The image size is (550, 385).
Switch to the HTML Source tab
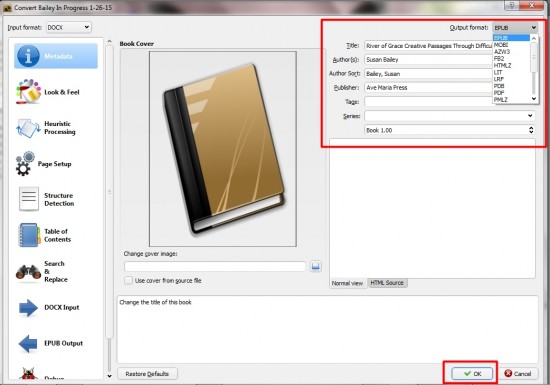tap(387, 283)
